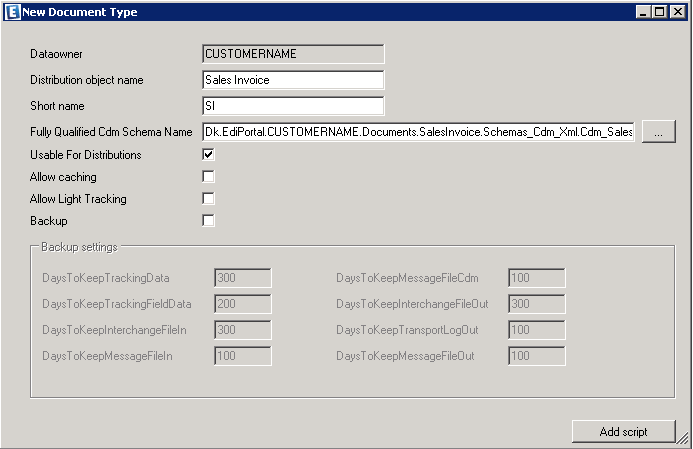The height and width of the screenshot is (449, 693).
Task: Click the DaysToKeepTrackingFieldData value box
Action: point(242,303)
